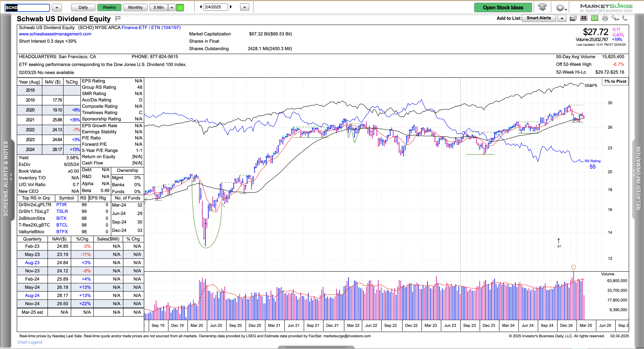Image resolution: width=644 pixels, height=349 pixels.
Task: Expand the 5 Min interval dropdown
Action: click(x=171, y=7)
